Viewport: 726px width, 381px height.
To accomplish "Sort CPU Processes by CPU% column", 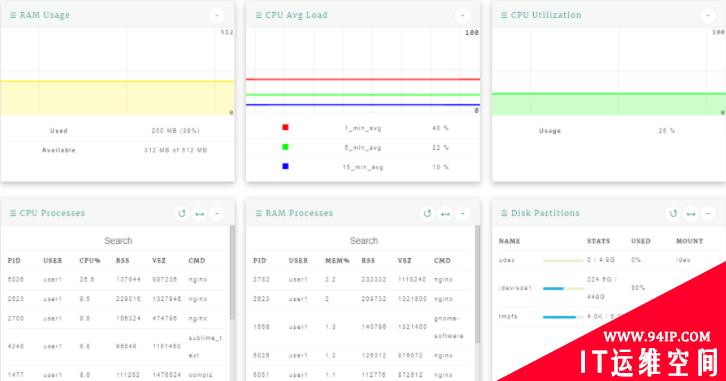I will click(x=90, y=261).
